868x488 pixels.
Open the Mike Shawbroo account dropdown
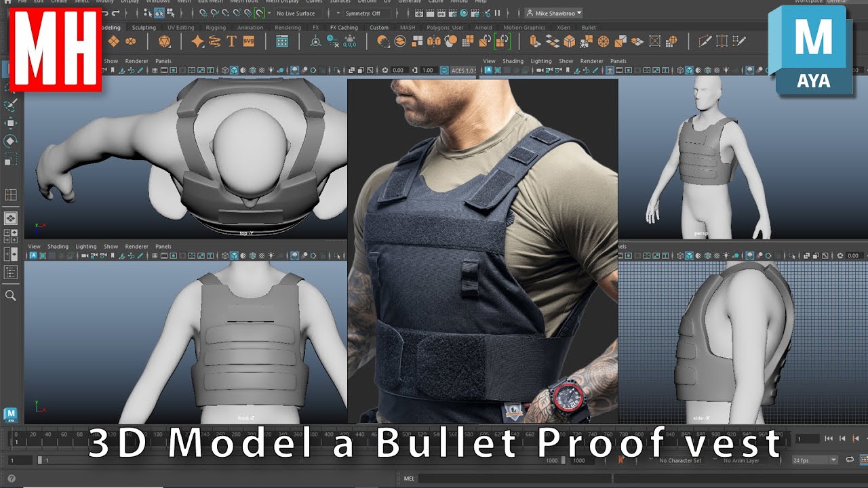[x=553, y=13]
